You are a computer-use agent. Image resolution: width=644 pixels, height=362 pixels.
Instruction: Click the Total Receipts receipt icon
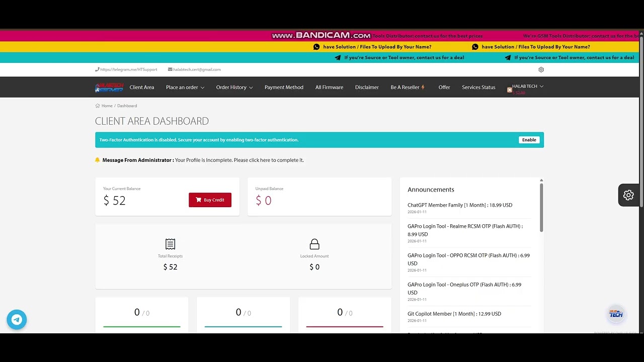click(170, 244)
